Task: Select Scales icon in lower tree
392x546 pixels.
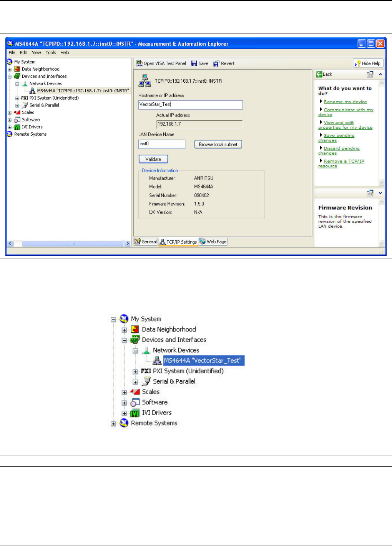Action: click(135, 392)
